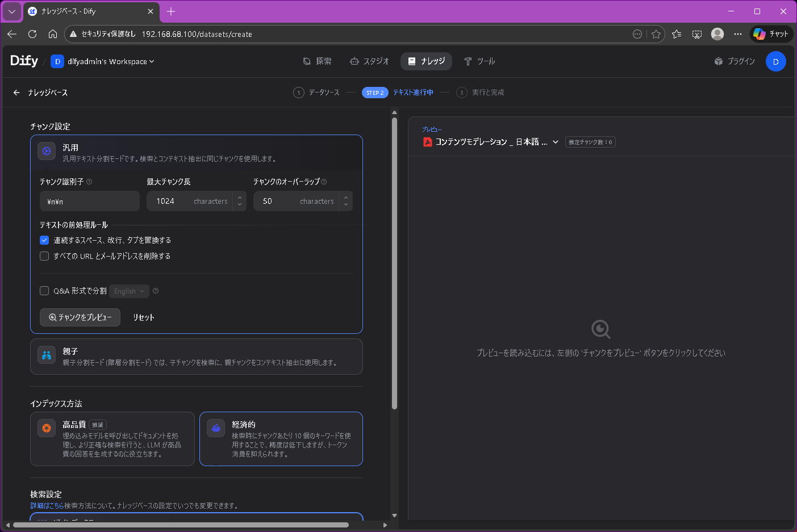Select the 経済的 indexing method icon
Viewport: 797px width, 532px height.
pos(216,428)
